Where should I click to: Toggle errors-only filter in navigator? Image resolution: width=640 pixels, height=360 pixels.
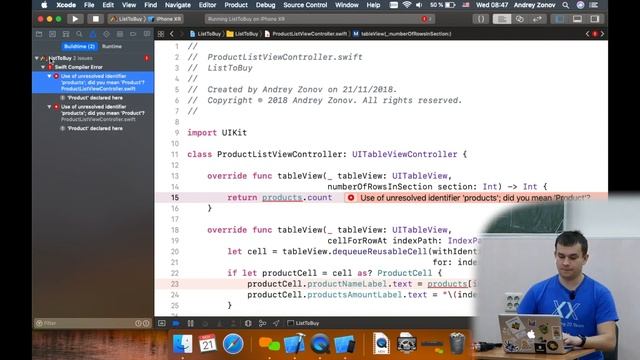coord(146,323)
